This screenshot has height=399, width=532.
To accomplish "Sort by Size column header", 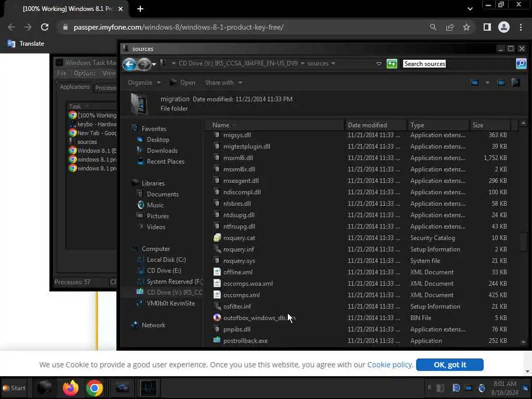I will 489,125.
